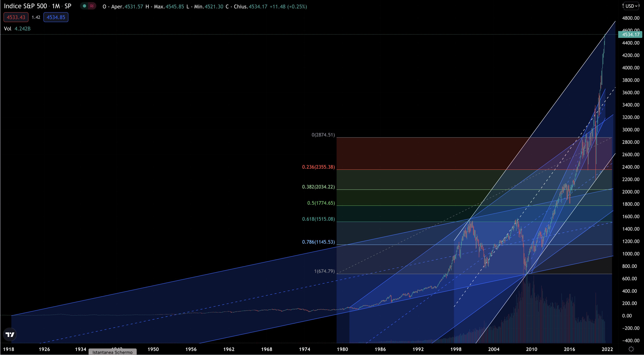Open chart settings gear icon

631,349
